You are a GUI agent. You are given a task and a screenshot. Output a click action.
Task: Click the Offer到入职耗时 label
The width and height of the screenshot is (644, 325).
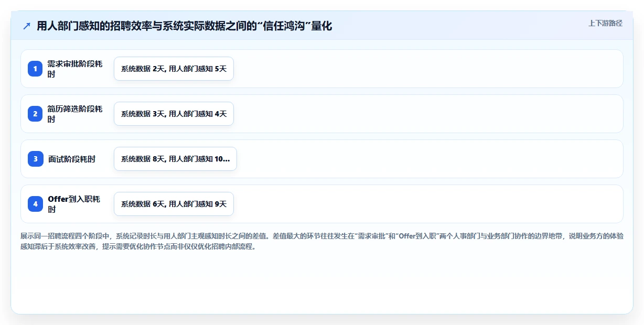coord(74,204)
